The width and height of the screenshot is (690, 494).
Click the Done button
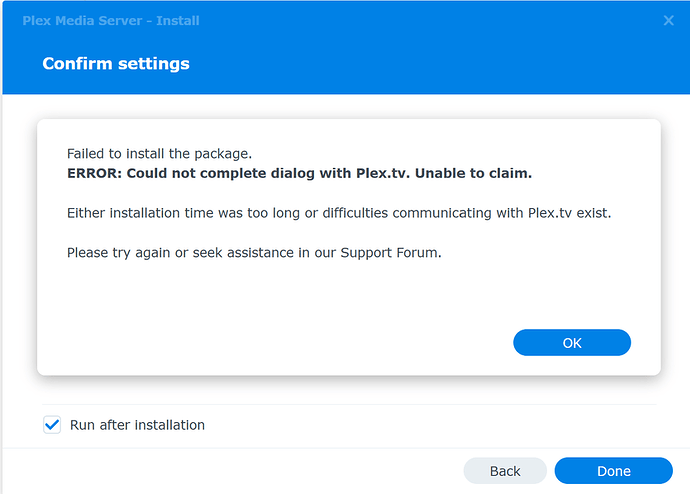613,471
